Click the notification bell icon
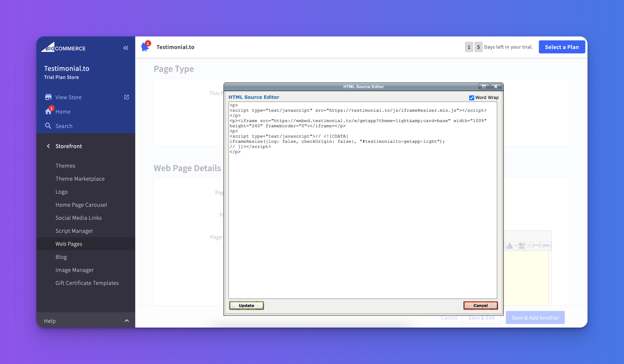624x364 pixels. (x=145, y=47)
